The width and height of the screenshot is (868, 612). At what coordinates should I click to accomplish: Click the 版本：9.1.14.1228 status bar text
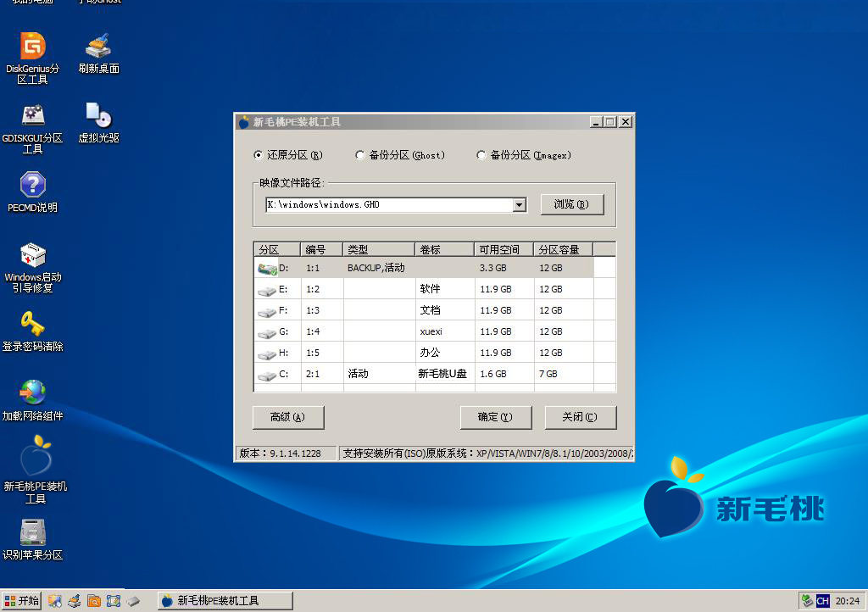[280, 453]
